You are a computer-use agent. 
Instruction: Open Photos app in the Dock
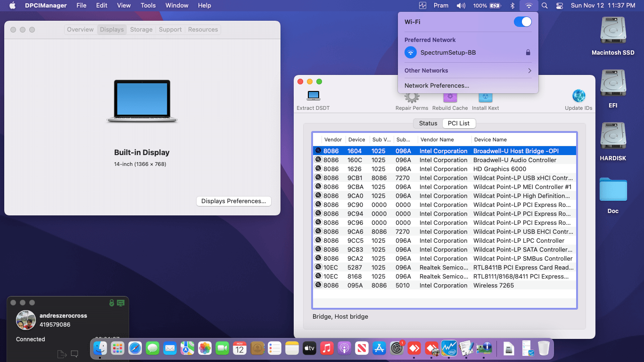pyautogui.click(x=205, y=348)
